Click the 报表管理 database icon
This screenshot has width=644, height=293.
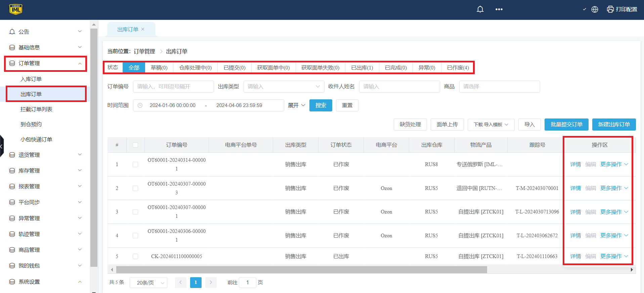12,186
